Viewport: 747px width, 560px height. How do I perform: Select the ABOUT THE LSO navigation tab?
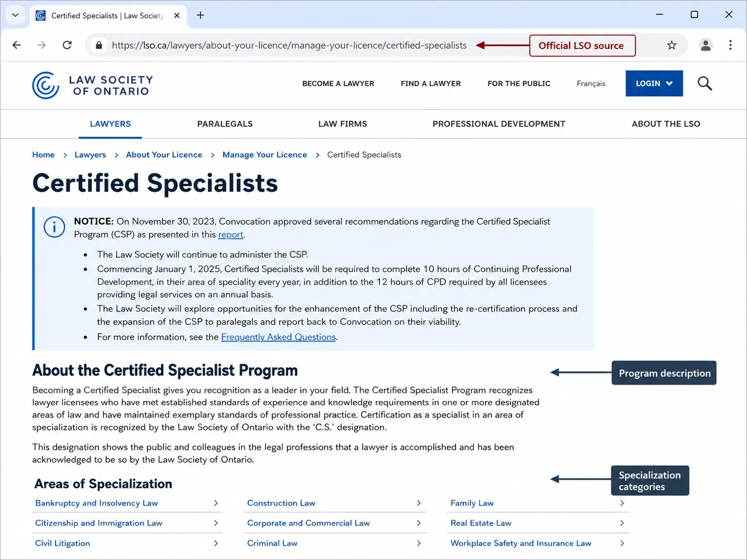[x=666, y=124]
